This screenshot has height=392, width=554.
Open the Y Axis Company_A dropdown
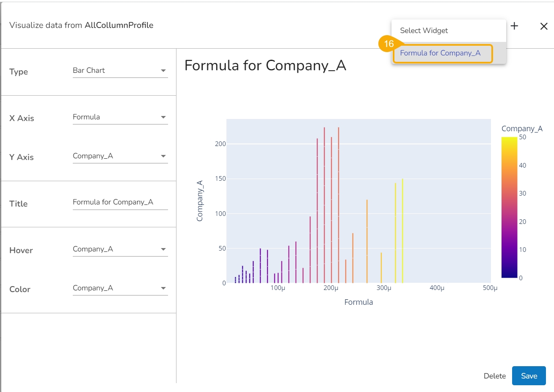[120, 156]
